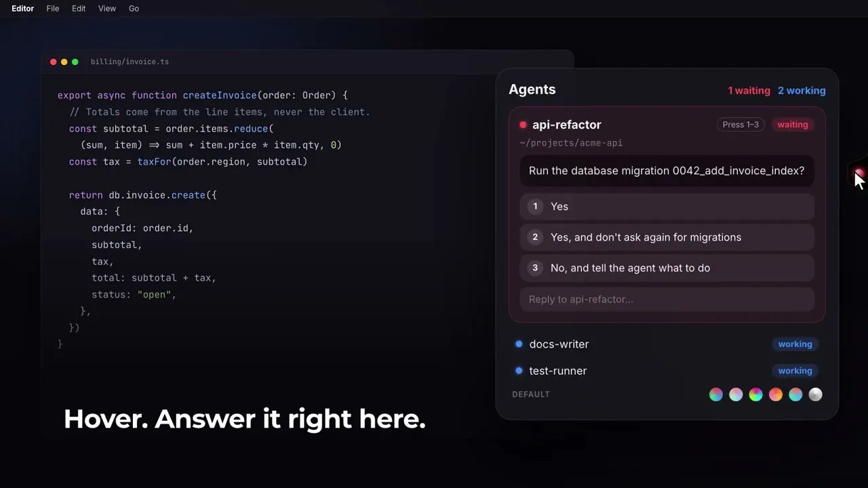Click the "Reply to api-refactor..." input field
This screenshot has height=488, width=868.
click(667, 299)
